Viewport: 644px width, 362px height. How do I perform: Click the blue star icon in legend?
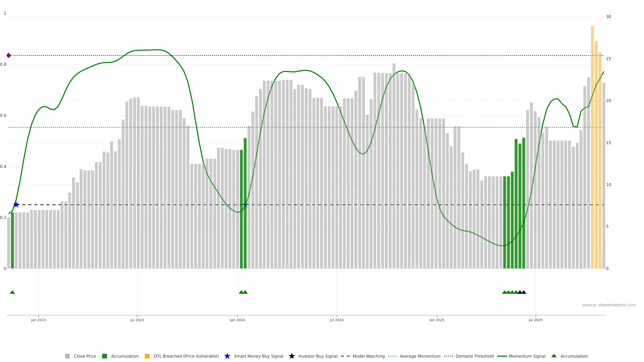pyautogui.click(x=227, y=356)
